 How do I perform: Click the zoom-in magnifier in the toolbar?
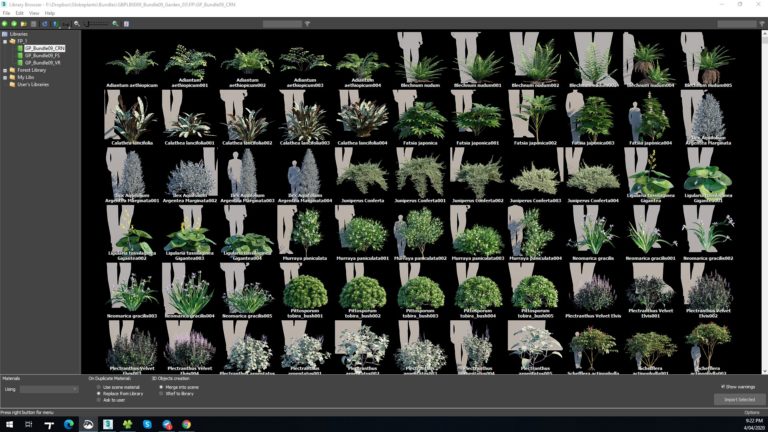[115, 23]
